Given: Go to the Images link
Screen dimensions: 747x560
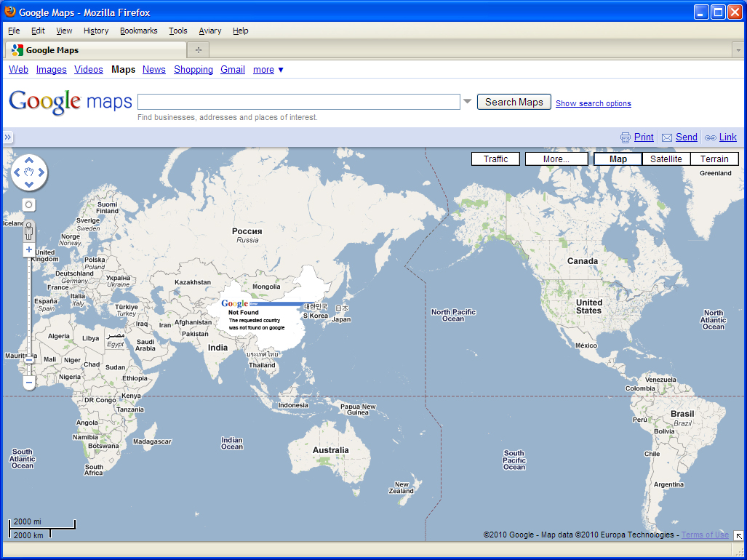Looking at the screenshot, I should click(x=52, y=70).
